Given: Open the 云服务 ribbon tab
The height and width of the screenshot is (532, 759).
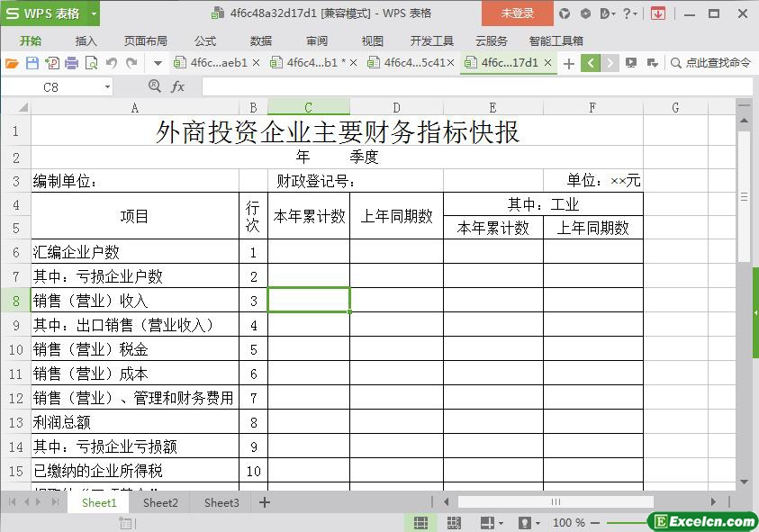Looking at the screenshot, I should (492, 41).
